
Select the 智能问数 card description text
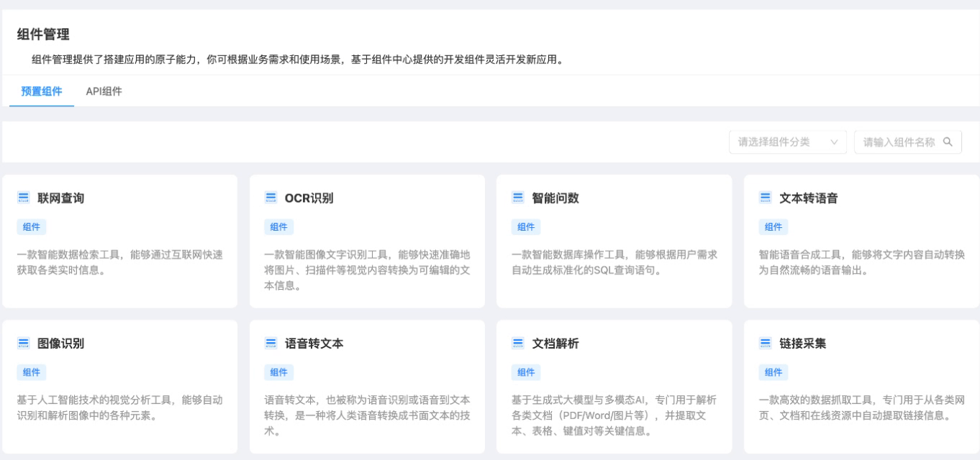point(614,262)
